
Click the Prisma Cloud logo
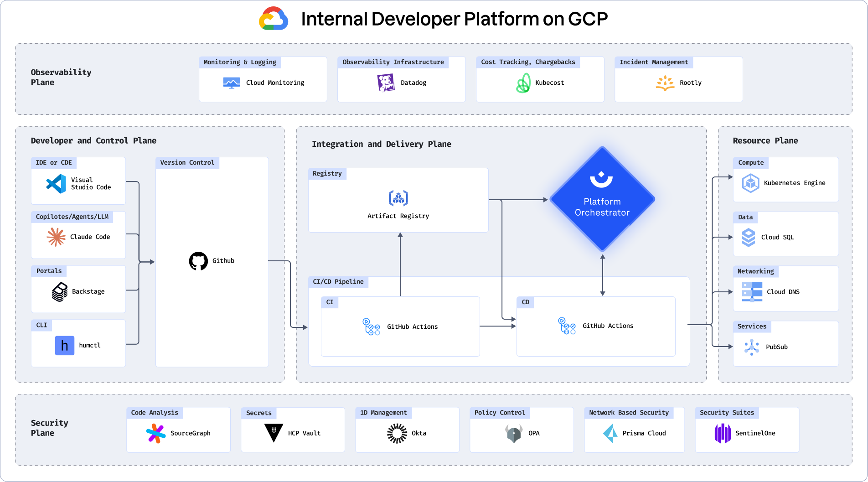click(x=610, y=433)
